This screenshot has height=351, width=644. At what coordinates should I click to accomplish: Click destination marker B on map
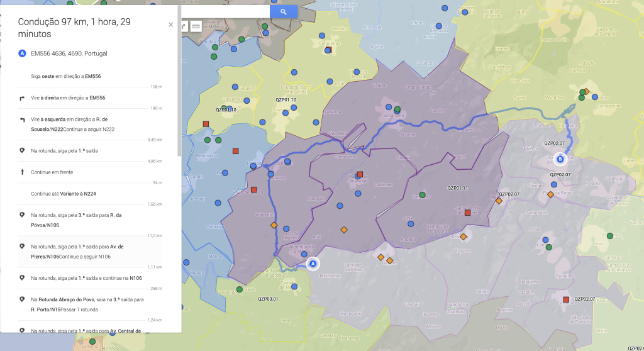coord(560,159)
